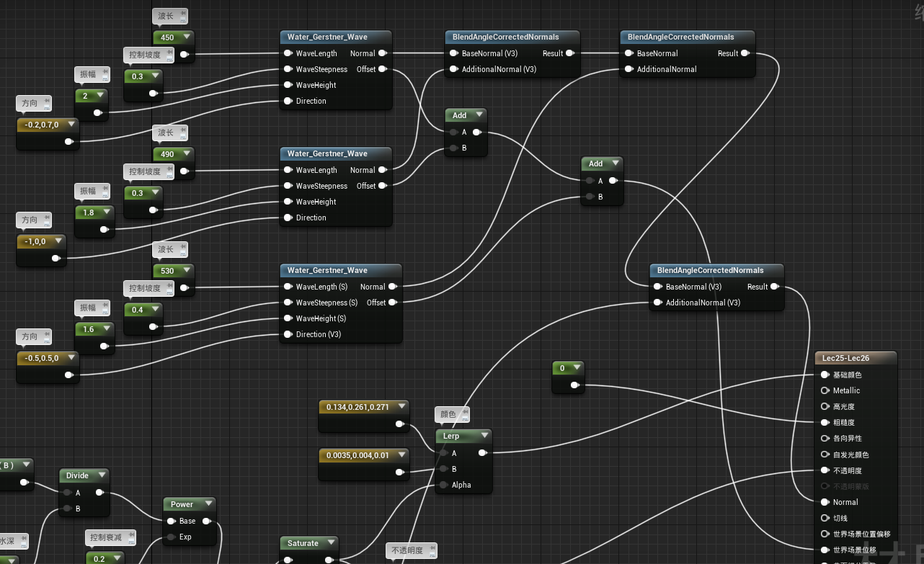Expand the -0.2,0.7,0 vector node arrow
The height and width of the screenshot is (564, 924).
(71, 125)
